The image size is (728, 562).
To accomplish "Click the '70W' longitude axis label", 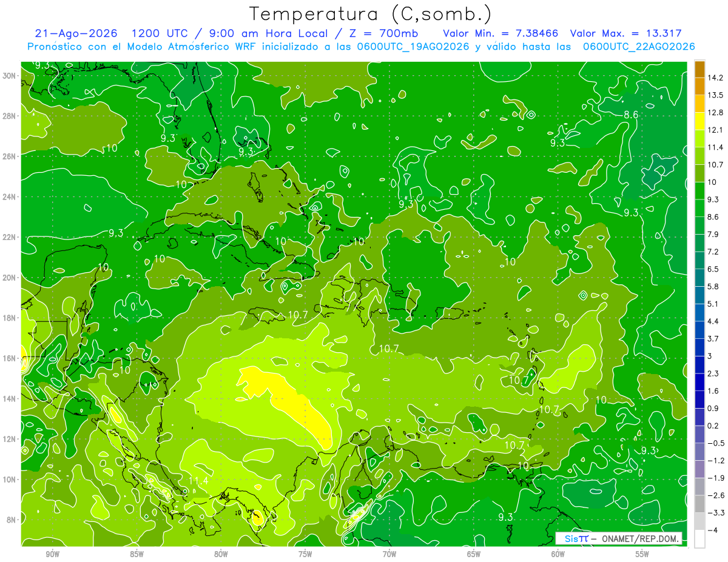I will click(x=389, y=554).
